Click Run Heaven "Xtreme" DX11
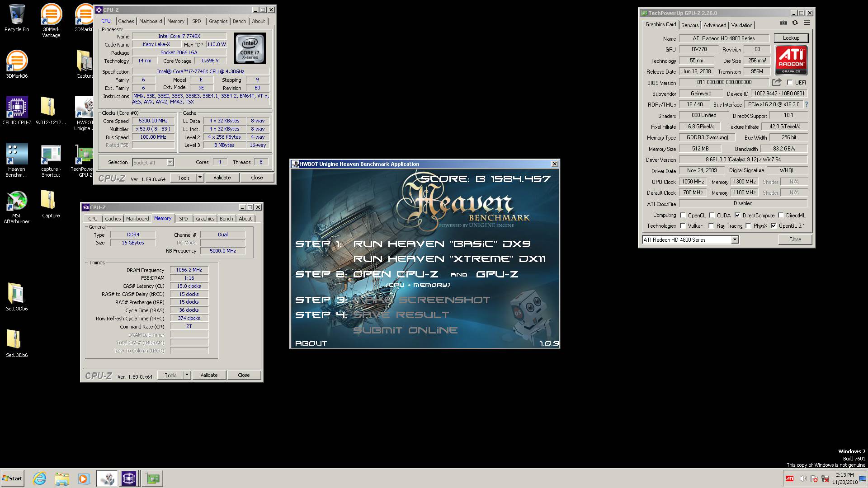Image resolution: width=868 pixels, height=488 pixels. 449,259
